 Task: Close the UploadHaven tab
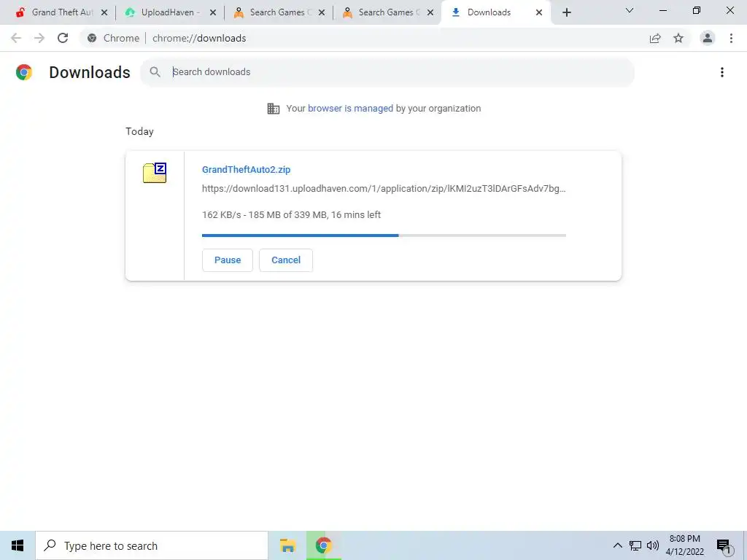point(213,12)
